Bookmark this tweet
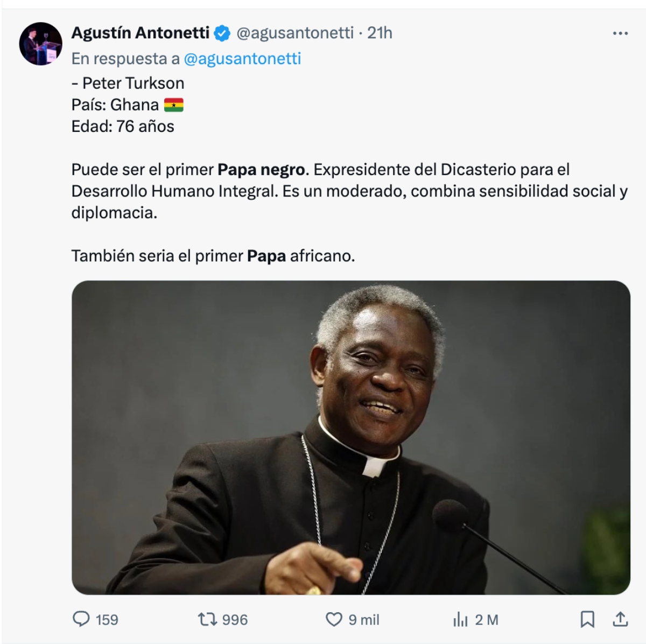This screenshot has height=644, width=646. tap(587, 619)
